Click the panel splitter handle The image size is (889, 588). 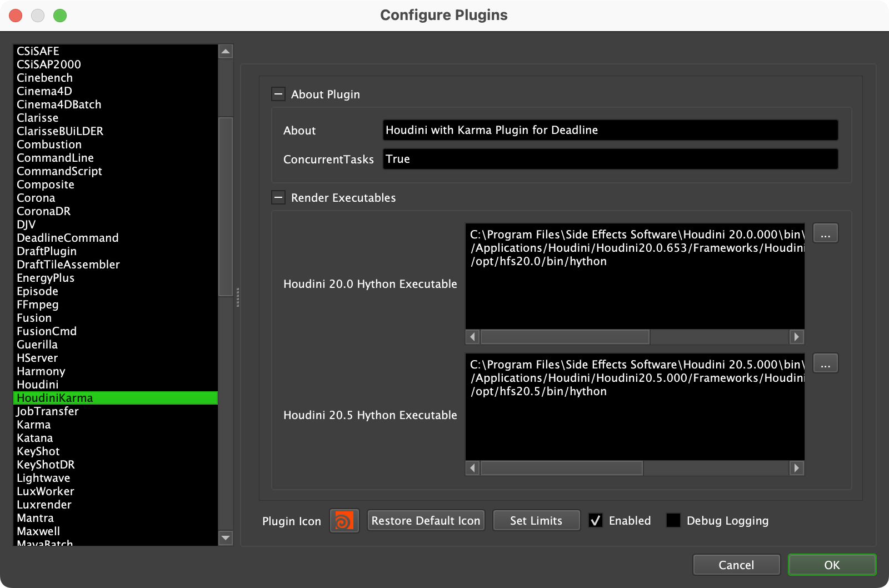(238, 297)
